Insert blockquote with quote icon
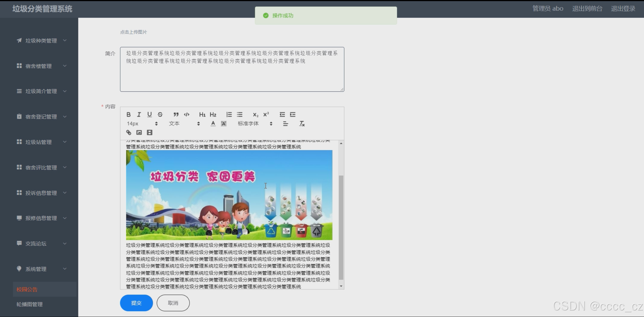The height and width of the screenshot is (317, 644). pos(176,114)
